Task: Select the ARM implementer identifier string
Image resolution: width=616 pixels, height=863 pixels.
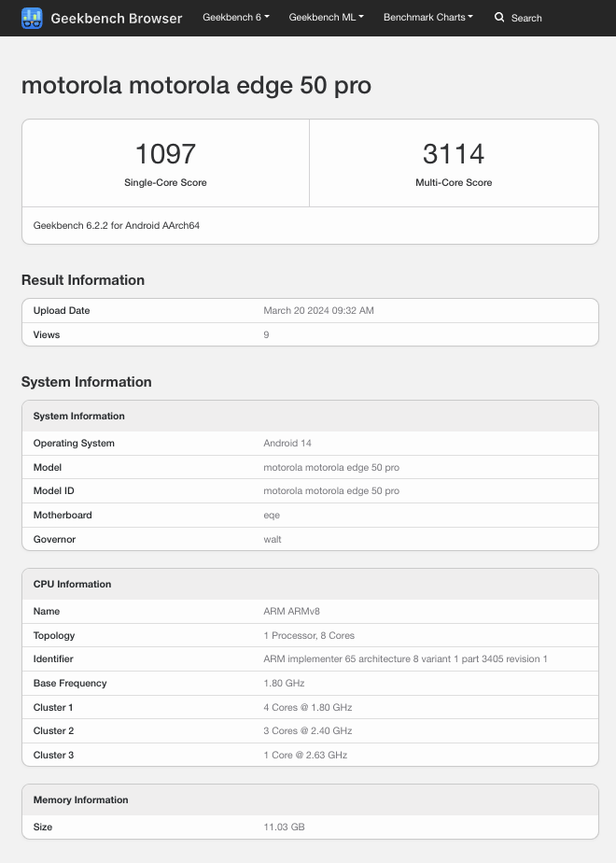Action: [x=405, y=659]
